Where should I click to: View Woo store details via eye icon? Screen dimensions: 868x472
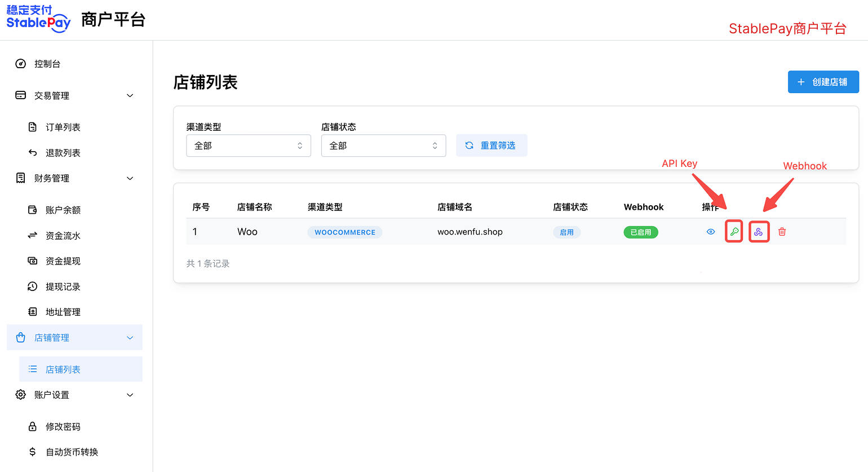[x=710, y=231]
